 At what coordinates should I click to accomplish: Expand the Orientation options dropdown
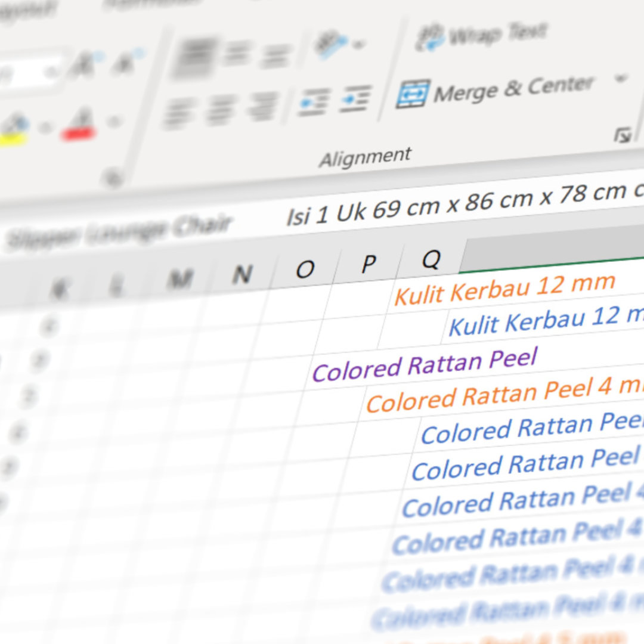click(359, 44)
